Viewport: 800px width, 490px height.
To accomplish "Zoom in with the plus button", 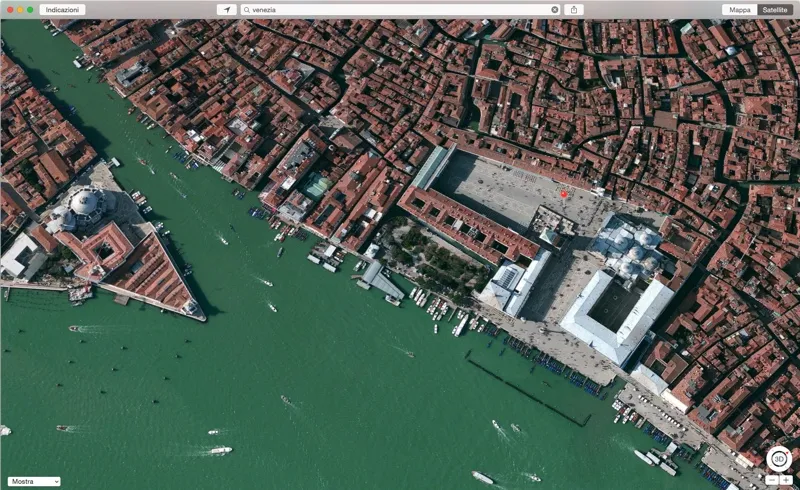I will click(786, 480).
